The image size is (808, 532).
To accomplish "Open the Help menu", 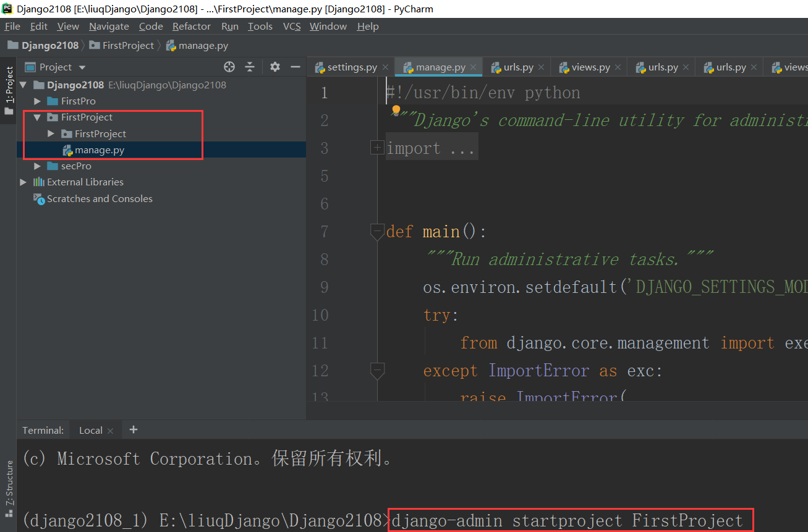I will tap(368, 26).
